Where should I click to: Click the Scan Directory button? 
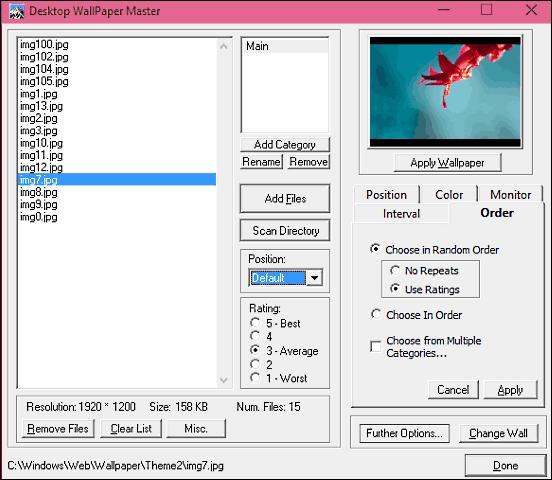[286, 231]
